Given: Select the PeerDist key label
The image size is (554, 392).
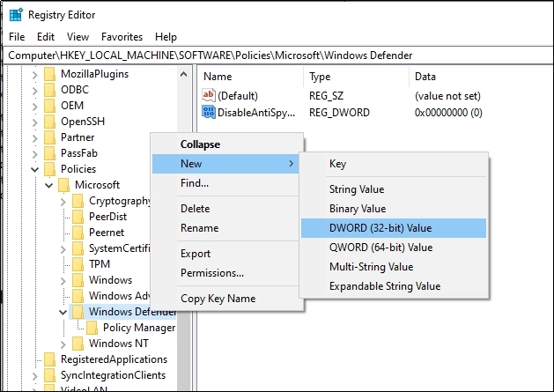Looking at the screenshot, I should 107,217.
